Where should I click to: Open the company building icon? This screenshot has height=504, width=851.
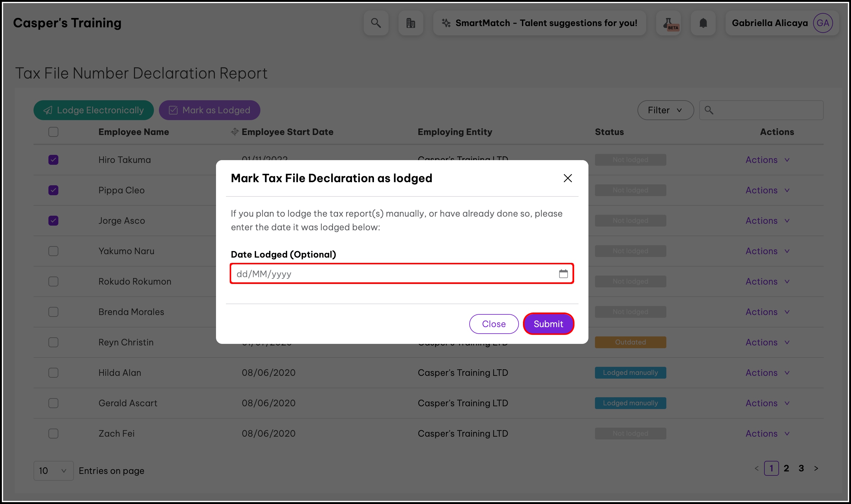coord(411,23)
